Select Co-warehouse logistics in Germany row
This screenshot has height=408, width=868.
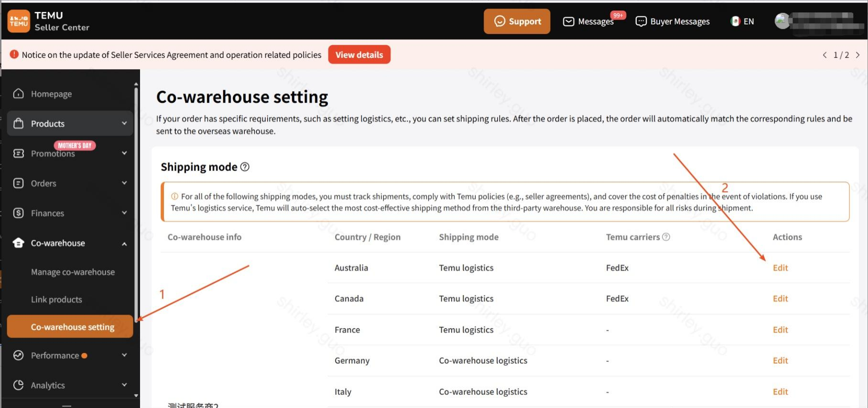click(483, 361)
